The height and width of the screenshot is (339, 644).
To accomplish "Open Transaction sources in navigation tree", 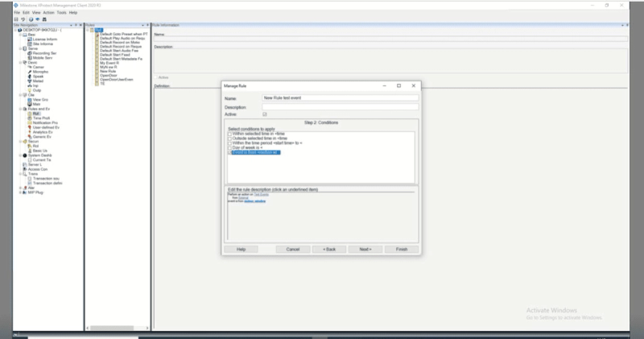I will point(43,179).
